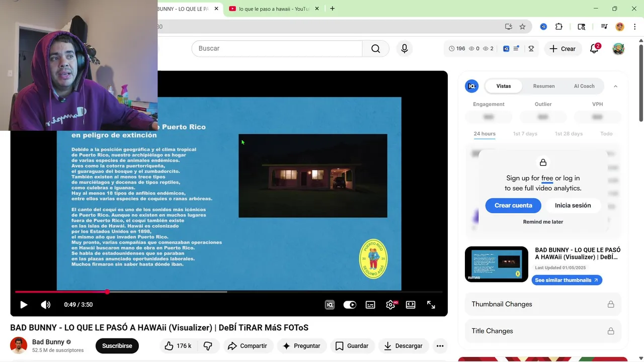Image resolution: width=644 pixels, height=362 pixels.
Task: Open vidIQ blue icon in YouTube header
Action: pos(506,49)
